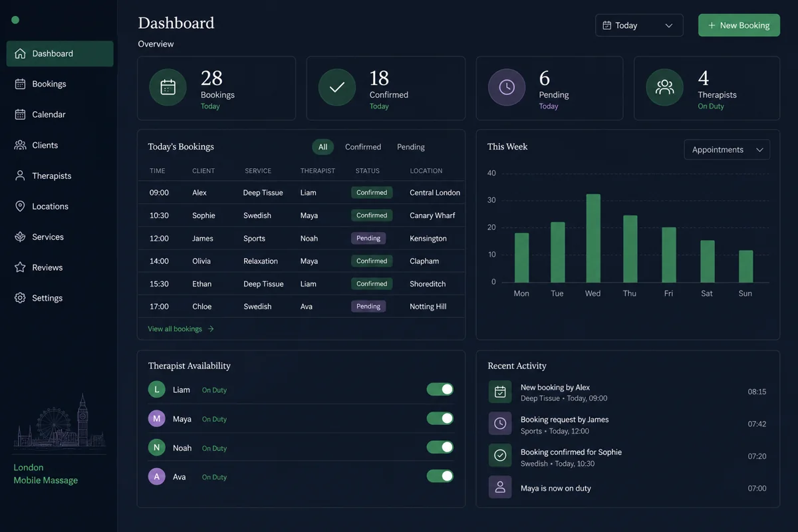Open Bookings in the sidebar menu
Image resolution: width=798 pixels, height=532 pixels.
(60, 84)
